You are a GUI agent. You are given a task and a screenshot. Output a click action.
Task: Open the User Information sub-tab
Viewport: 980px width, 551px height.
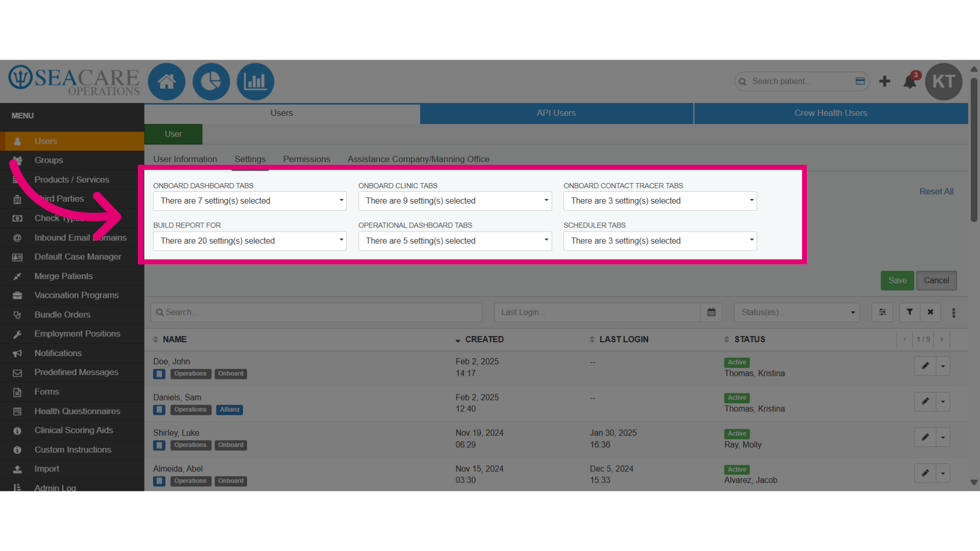coord(185,159)
